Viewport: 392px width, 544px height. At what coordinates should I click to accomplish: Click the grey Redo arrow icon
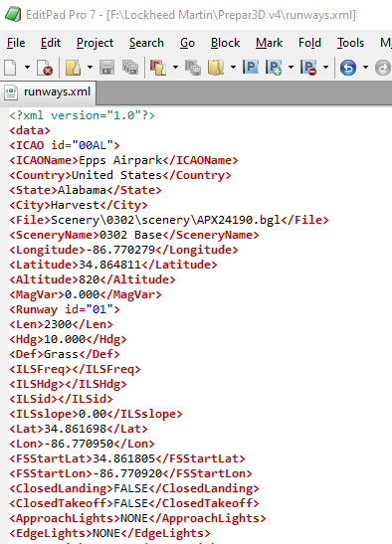383,68
